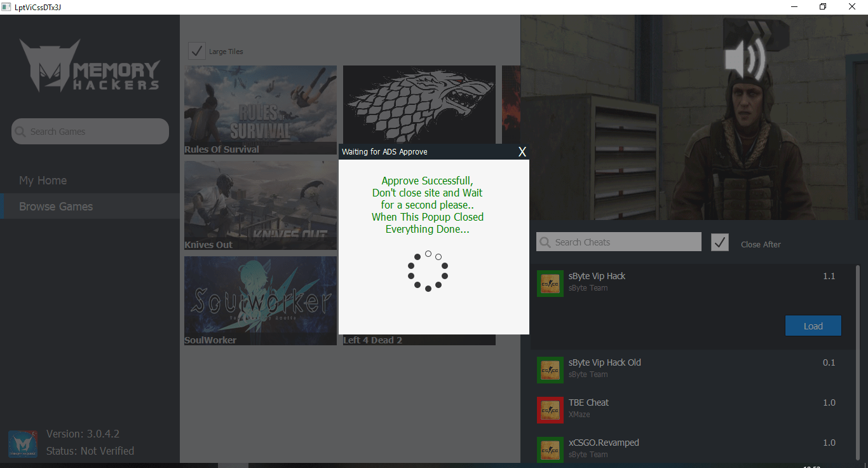Image resolution: width=868 pixels, height=468 pixels.
Task: Click the magnifier icon in Search Cheats
Action: (545, 242)
